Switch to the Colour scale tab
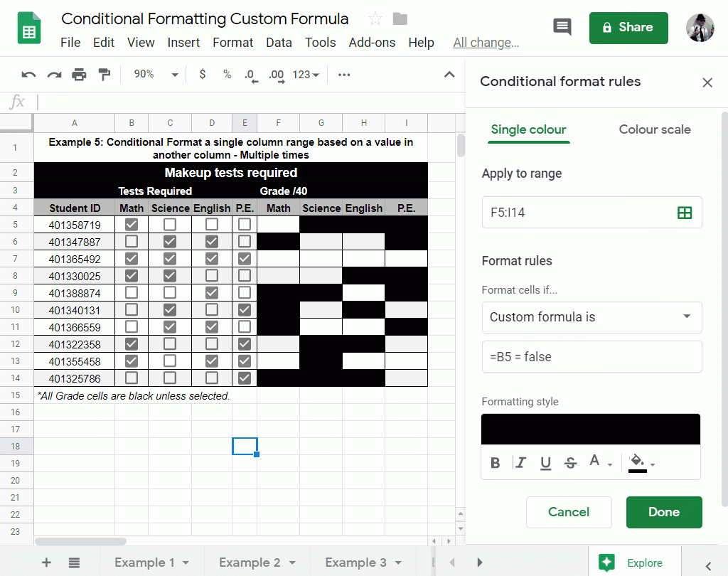 pyautogui.click(x=654, y=129)
